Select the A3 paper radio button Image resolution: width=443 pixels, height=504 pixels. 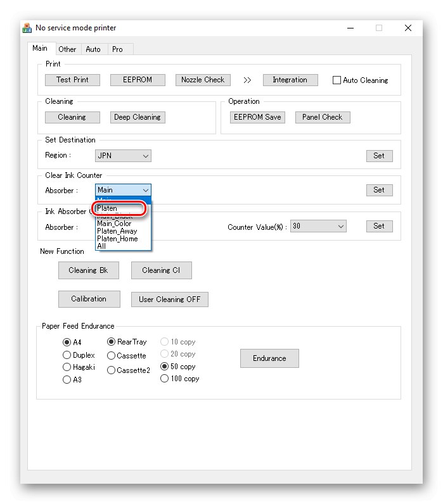[x=67, y=380]
